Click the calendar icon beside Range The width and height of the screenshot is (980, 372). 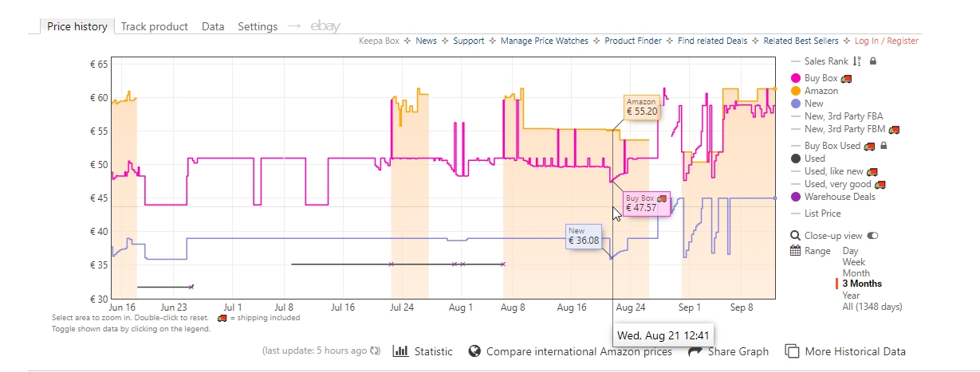click(x=795, y=251)
